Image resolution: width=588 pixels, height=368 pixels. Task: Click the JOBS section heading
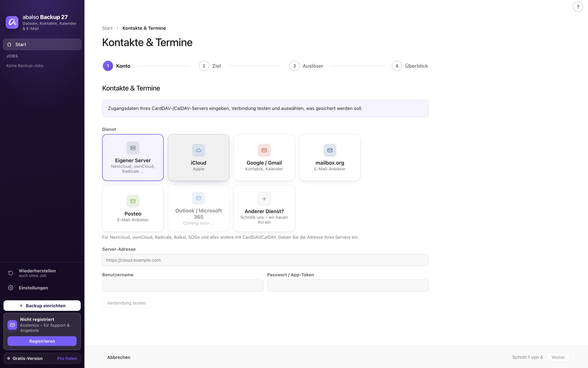point(12,56)
